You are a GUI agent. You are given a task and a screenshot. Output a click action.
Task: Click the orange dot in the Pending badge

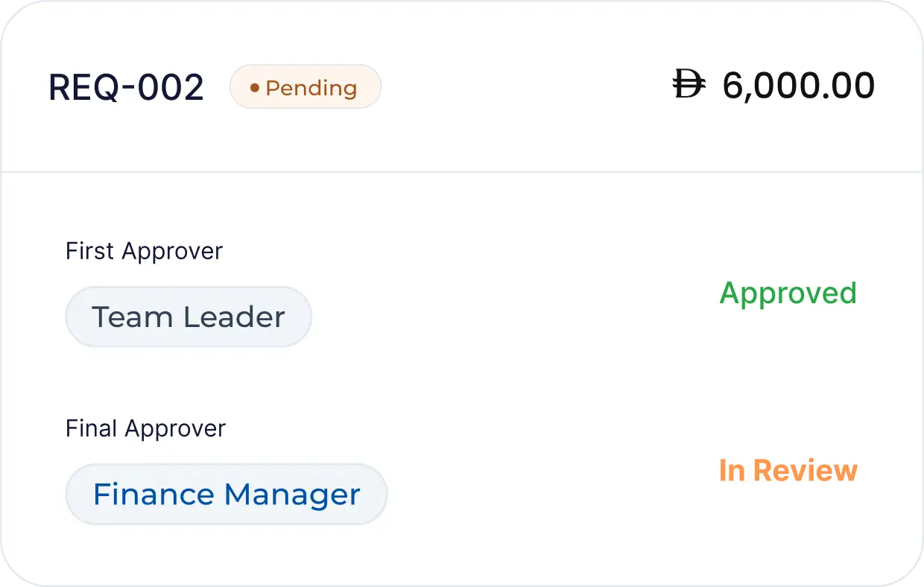click(254, 88)
